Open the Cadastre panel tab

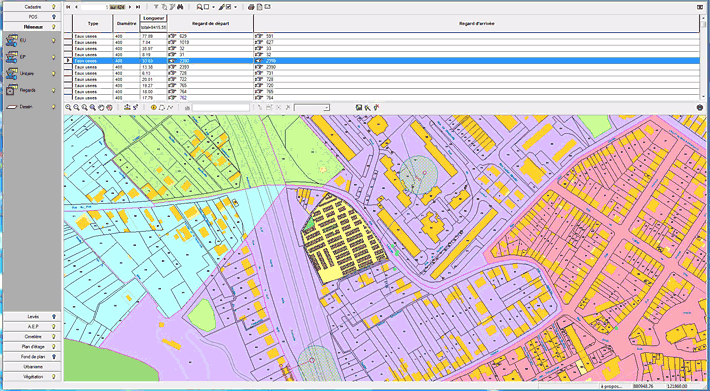32,7
